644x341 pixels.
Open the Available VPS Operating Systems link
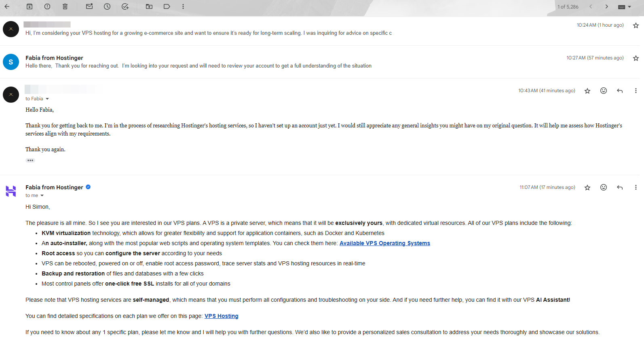tap(384, 243)
